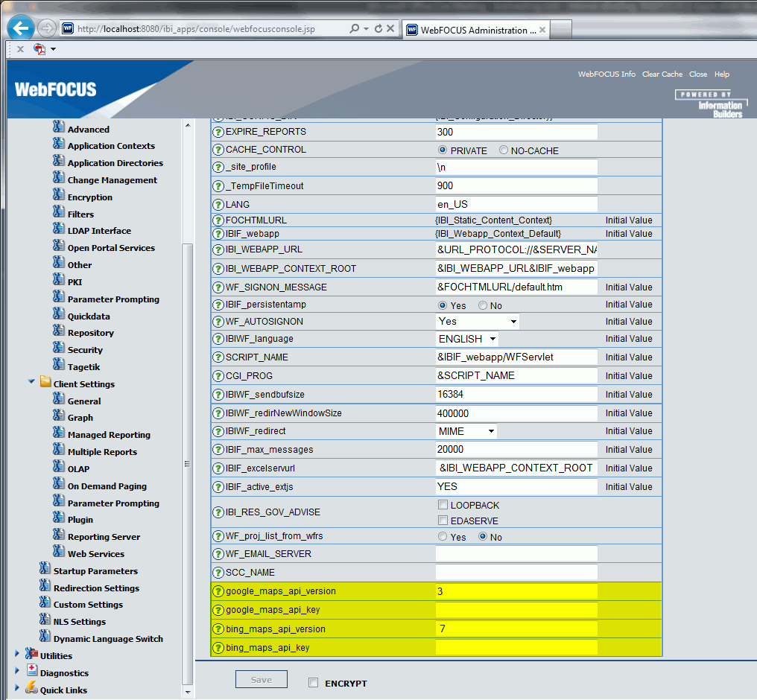Viewport: 757px width, 700px height.
Task: Check the LOOPBACK checkbox
Action: pyautogui.click(x=443, y=505)
